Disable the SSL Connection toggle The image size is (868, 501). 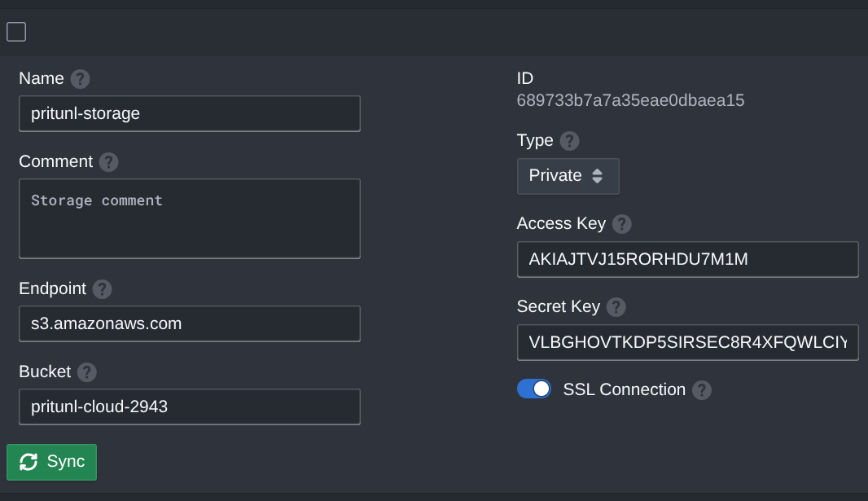pos(534,389)
